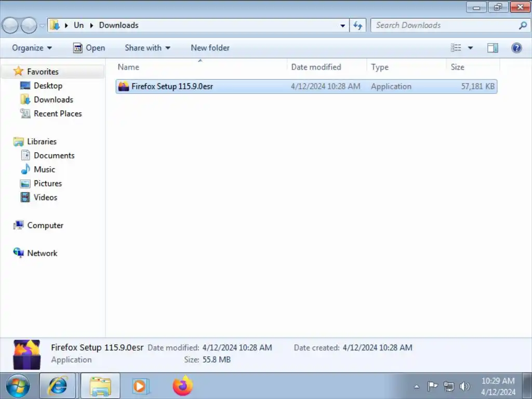Image resolution: width=532 pixels, height=399 pixels.
Task: Click the Favorites star icon
Action: [x=18, y=71]
